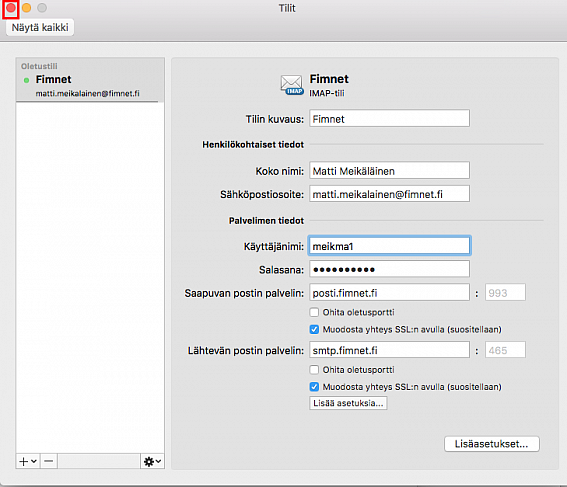Click the Henkilökohtaiset tiedot heading
Viewport: 567px width, 487px height.
[253, 145]
